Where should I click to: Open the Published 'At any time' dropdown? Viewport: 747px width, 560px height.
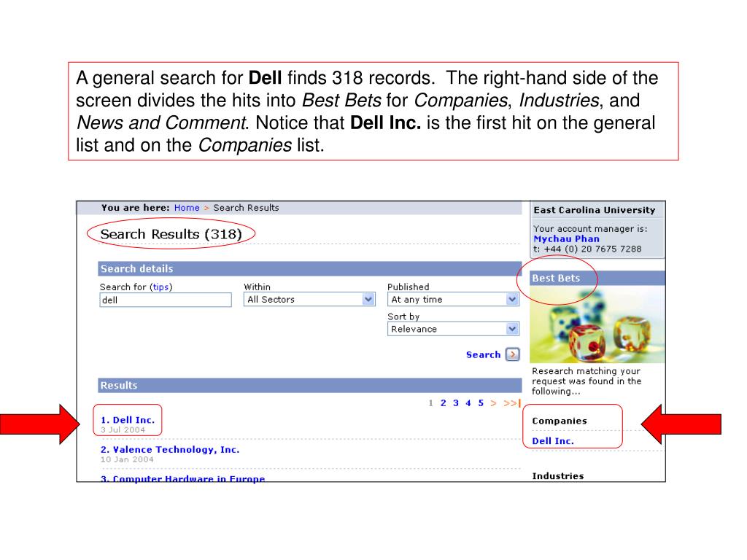[453, 299]
